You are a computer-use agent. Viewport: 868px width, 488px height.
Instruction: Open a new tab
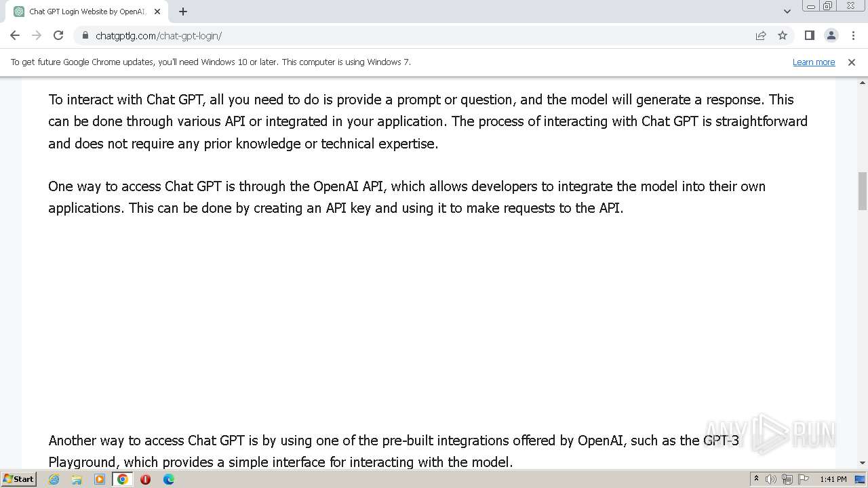183,12
